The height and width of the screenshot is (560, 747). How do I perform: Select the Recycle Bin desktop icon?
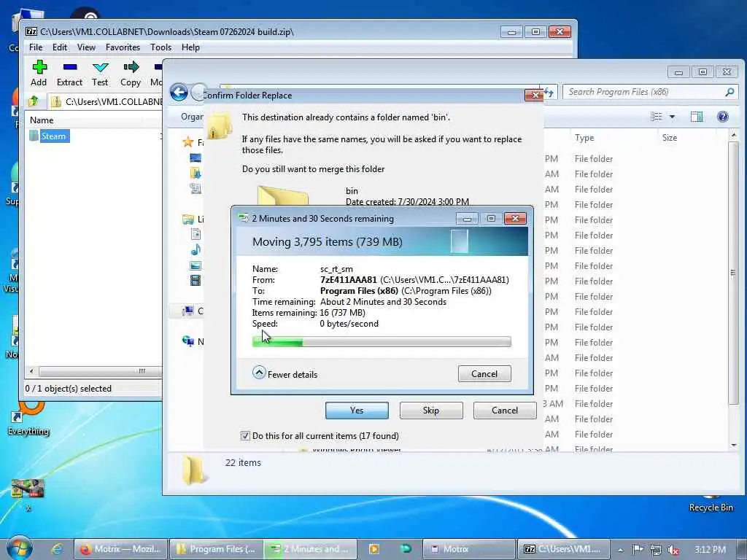pos(711,502)
